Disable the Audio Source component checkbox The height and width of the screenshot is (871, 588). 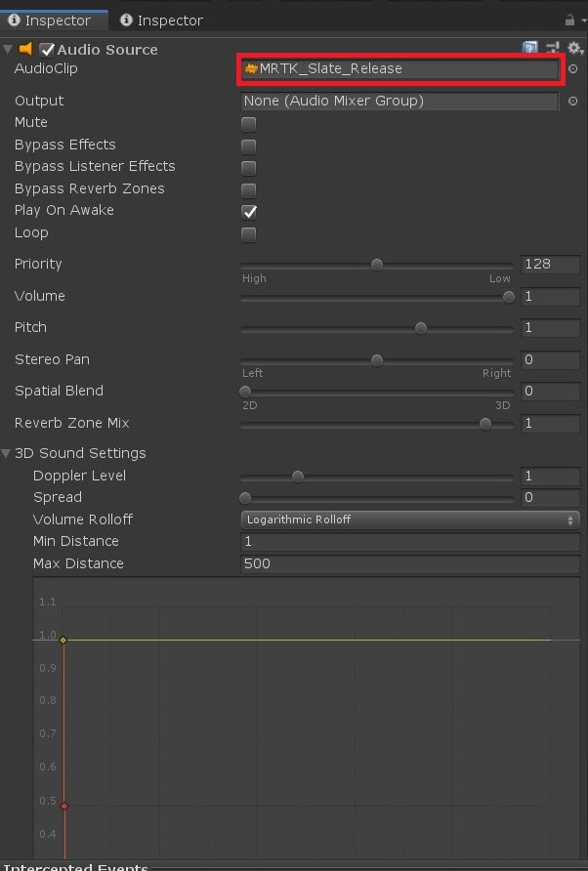47,50
